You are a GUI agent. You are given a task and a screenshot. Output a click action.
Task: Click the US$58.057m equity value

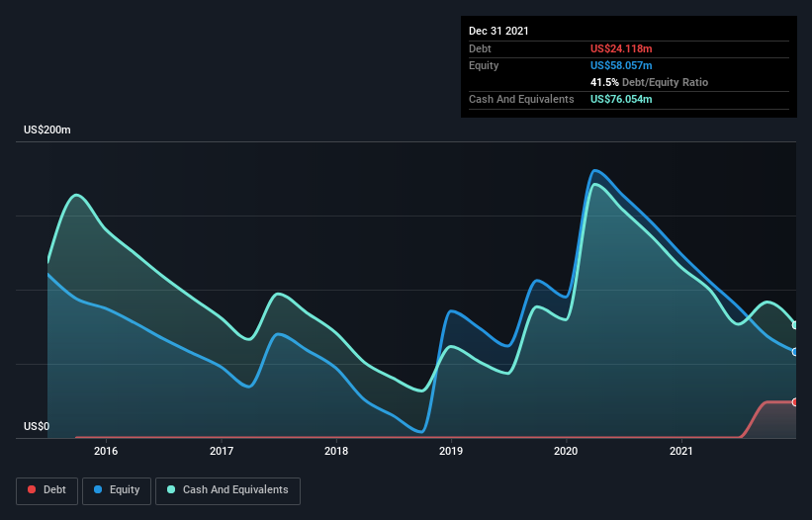tap(621, 65)
